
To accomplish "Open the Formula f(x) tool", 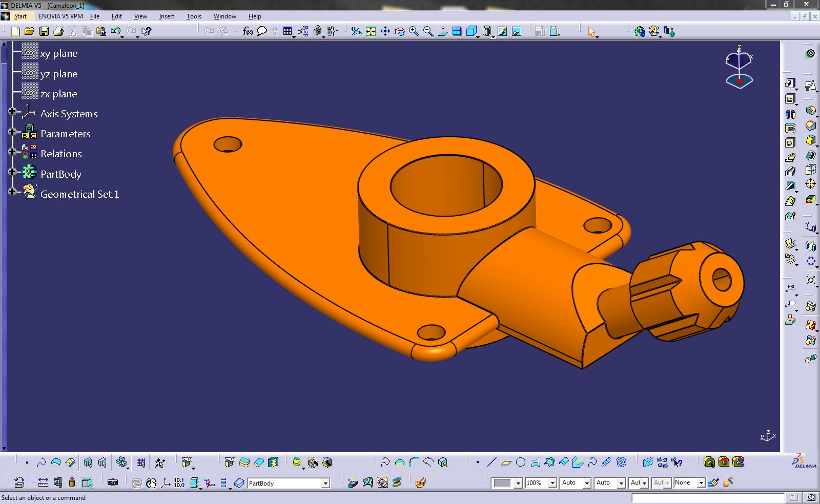I will pos(248,31).
